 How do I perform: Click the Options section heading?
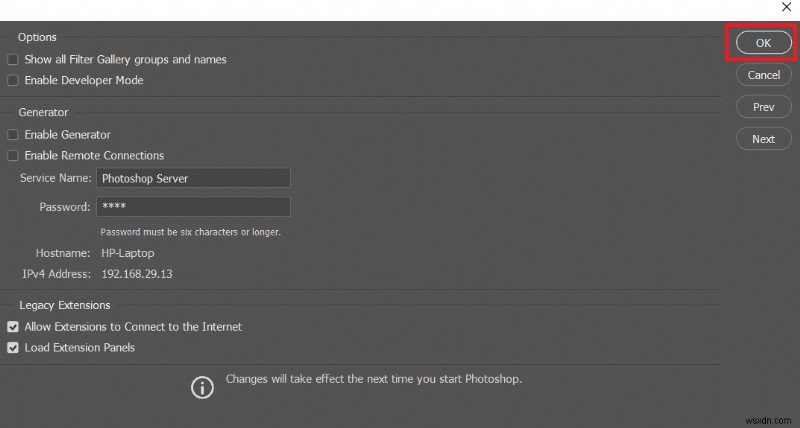[37, 37]
